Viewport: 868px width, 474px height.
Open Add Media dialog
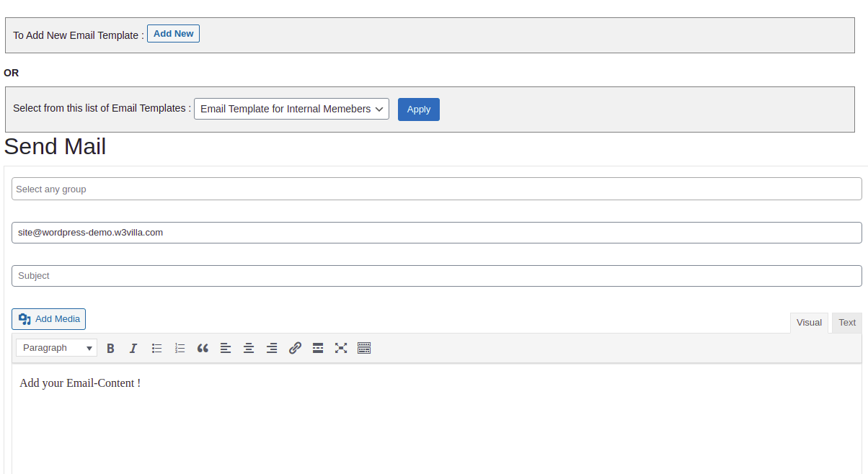pos(48,319)
